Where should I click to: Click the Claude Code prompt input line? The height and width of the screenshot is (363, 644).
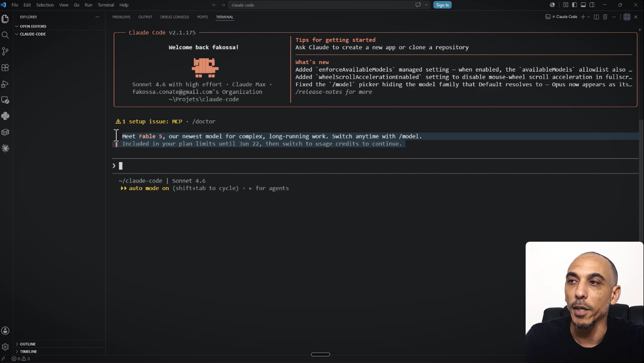[x=375, y=166]
